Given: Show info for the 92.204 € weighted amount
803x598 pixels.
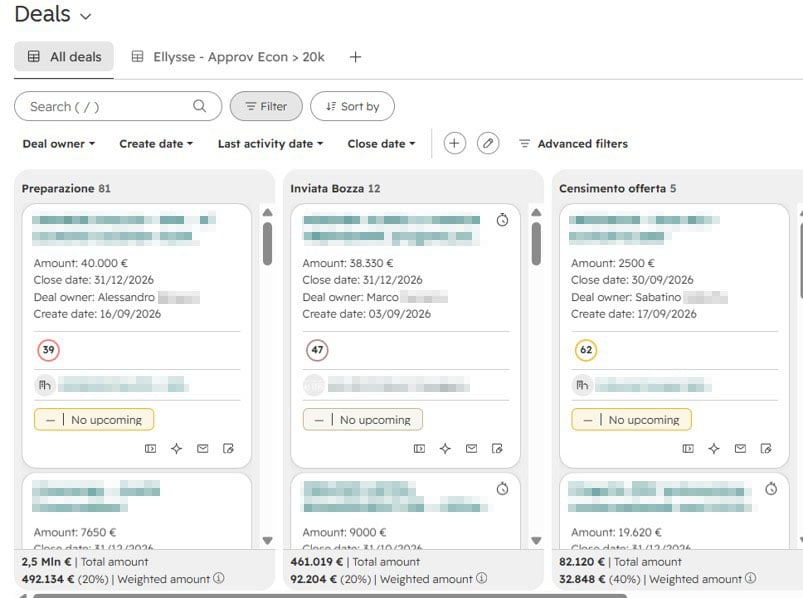Looking at the screenshot, I should click(x=481, y=578).
